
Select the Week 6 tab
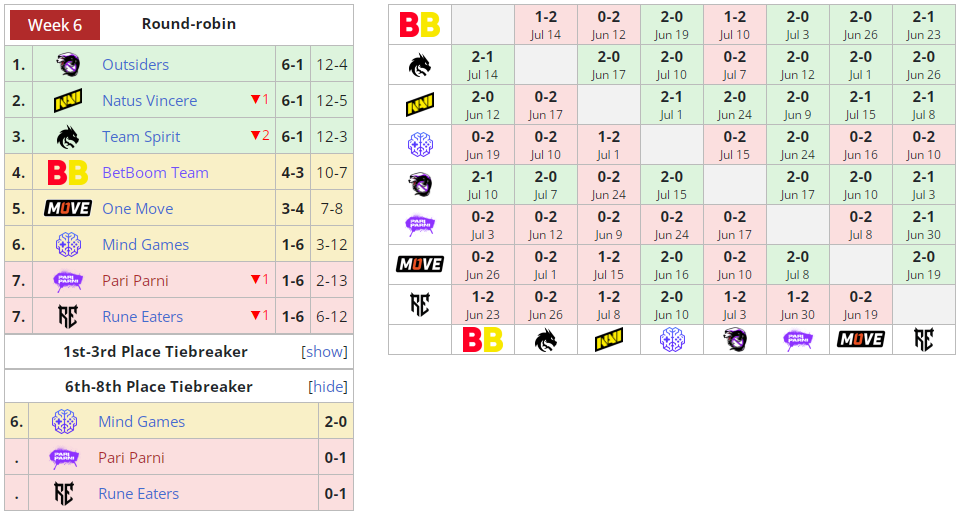55,25
